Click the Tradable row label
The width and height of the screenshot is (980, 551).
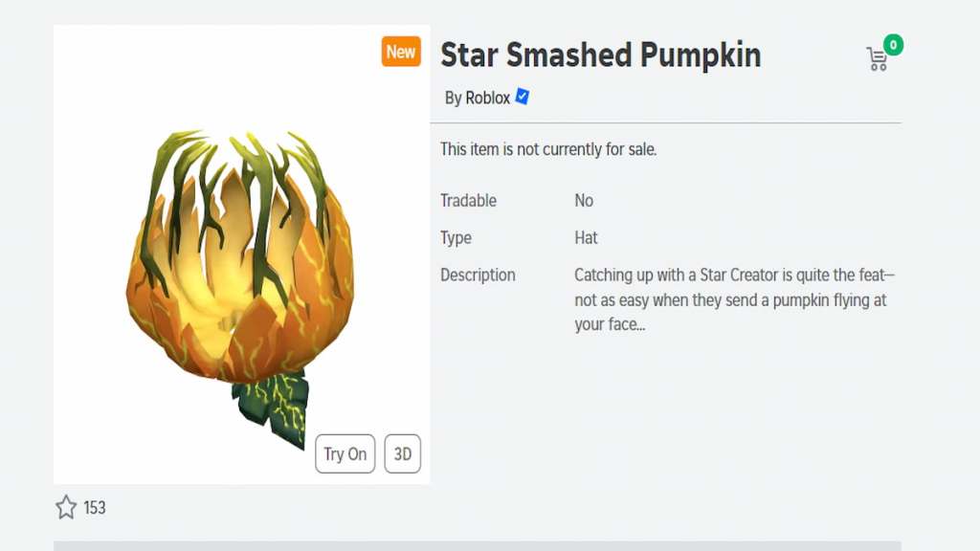468,201
